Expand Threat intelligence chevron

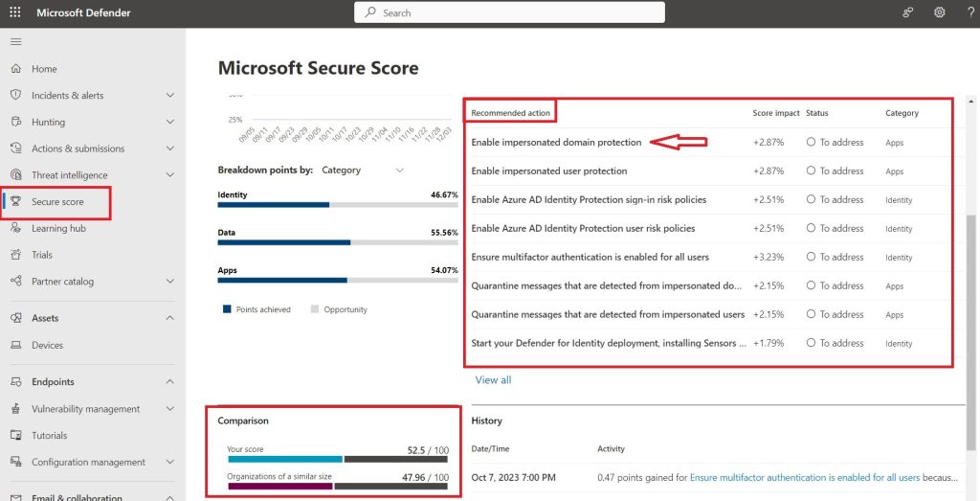tap(170, 175)
